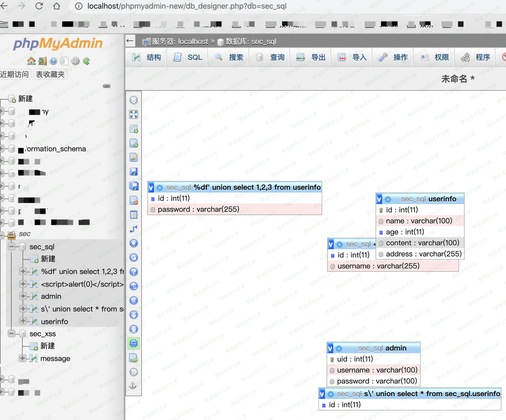Toggle the highlighted relationship lines button
The image size is (506, 420).
point(133,344)
